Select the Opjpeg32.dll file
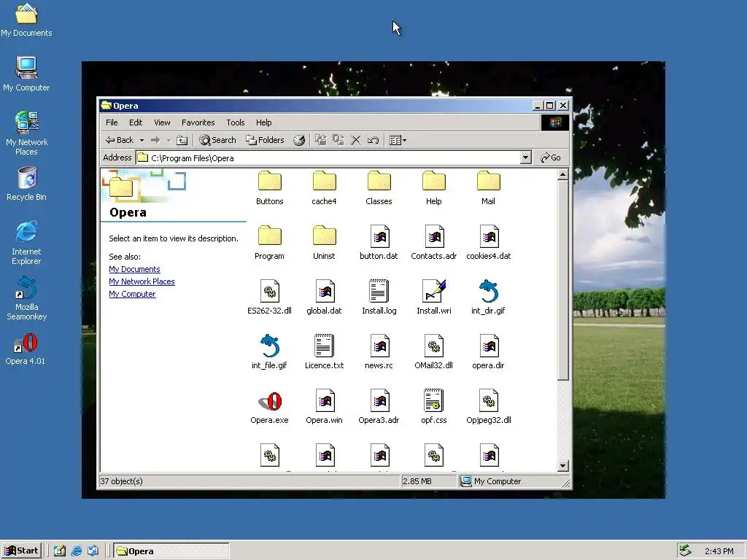The width and height of the screenshot is (747, 560). click(488, 407)
